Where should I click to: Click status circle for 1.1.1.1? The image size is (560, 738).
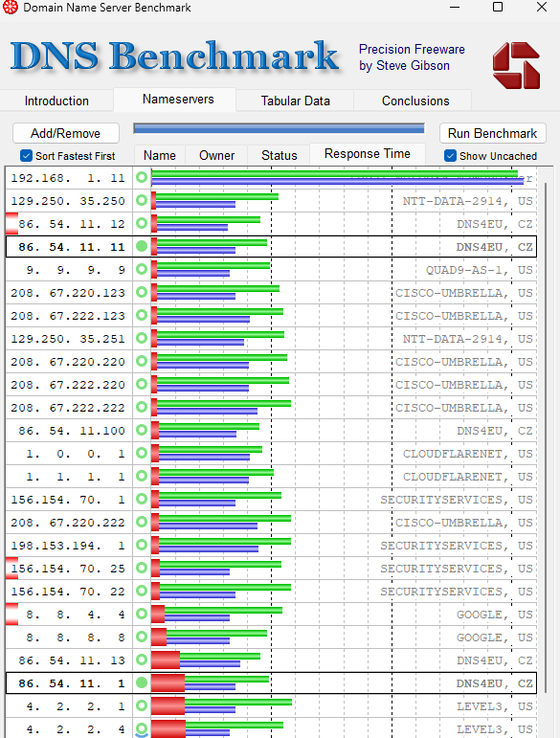pyautogui.click(x=142, y=476)
